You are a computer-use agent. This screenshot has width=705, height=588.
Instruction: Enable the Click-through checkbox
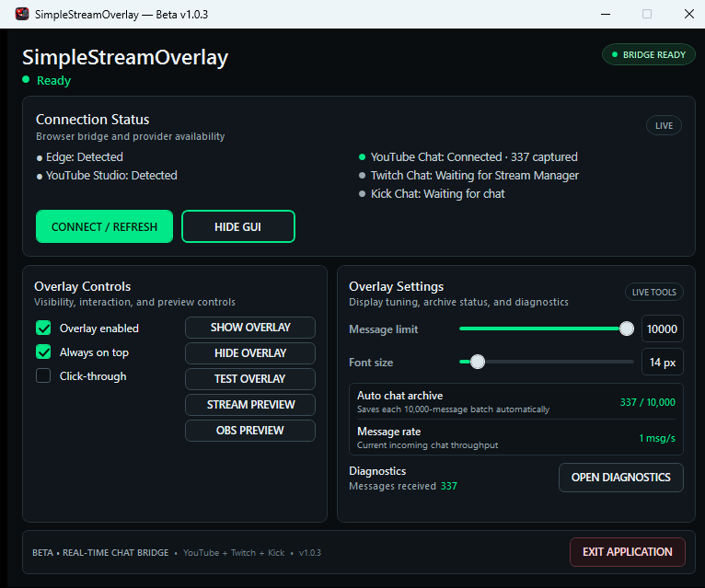[x=43, y=375]
